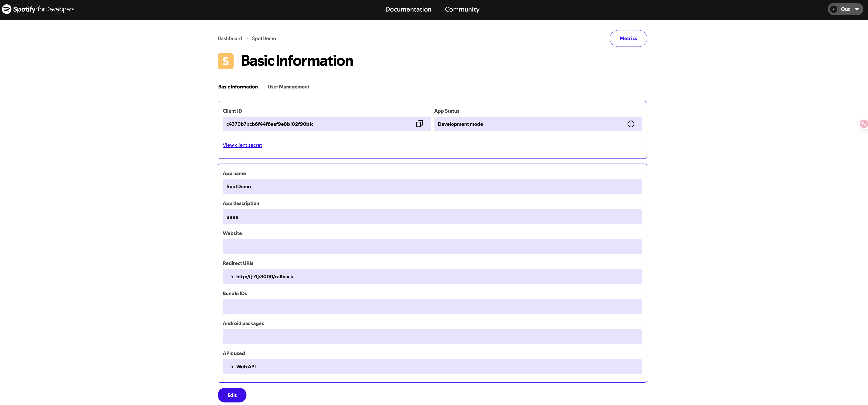This screenshot has width=868, height=405.
Task: Click the orange S app icon
Action: pos(226,61)
